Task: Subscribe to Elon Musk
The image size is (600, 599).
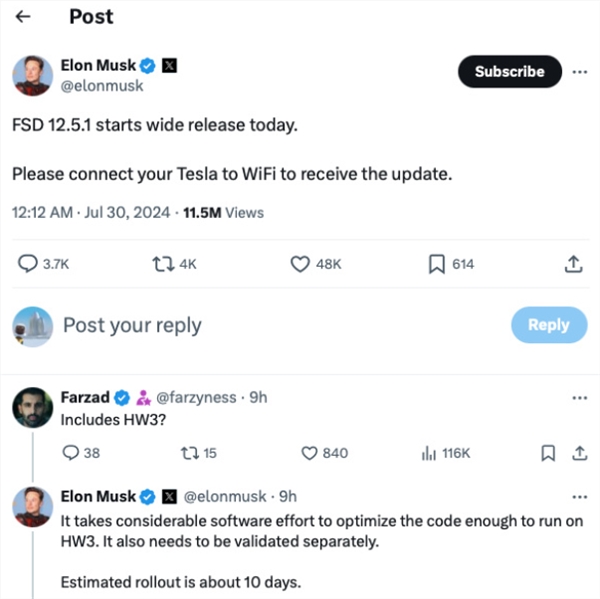Action: click(509, 72)
